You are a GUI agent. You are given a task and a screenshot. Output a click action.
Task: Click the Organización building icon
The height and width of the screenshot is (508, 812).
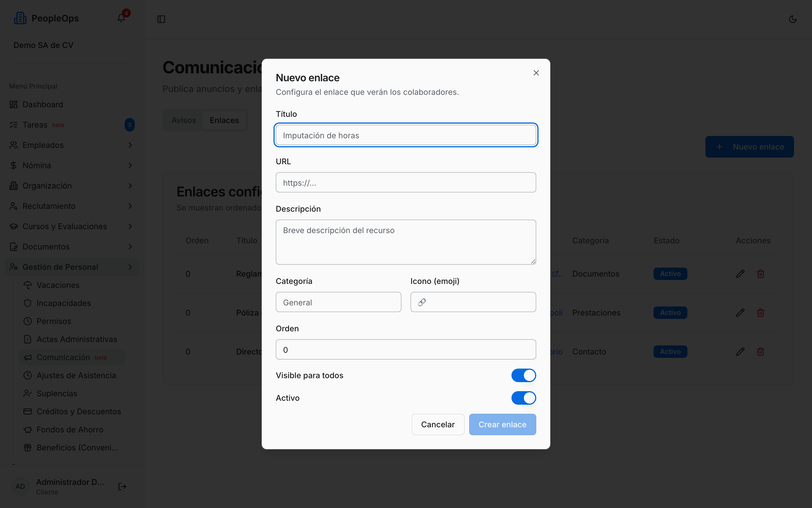coord(14,186)
